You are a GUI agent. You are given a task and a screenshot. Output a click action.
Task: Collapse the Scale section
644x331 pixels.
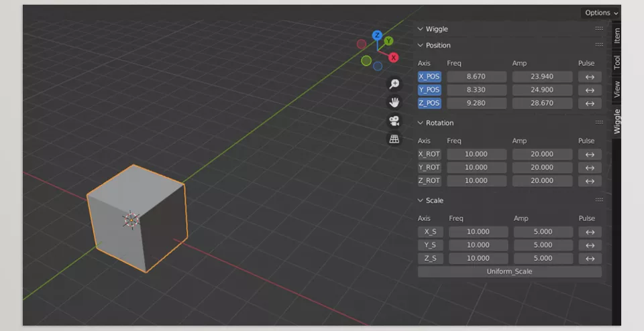pos(420,200)
